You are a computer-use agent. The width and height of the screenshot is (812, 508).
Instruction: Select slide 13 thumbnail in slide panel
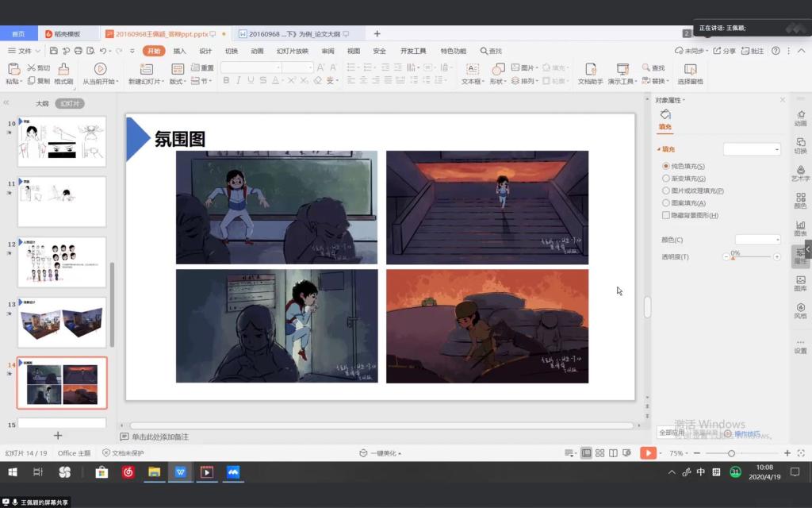coord(62,323)
